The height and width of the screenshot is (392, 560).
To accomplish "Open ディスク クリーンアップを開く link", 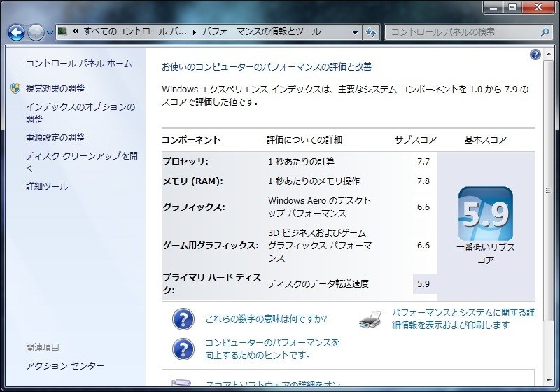I will (x=82, y=162).
